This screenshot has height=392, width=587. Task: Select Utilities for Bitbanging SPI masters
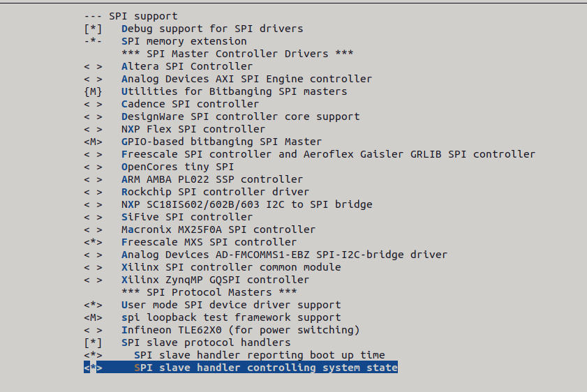coord(234,91)
